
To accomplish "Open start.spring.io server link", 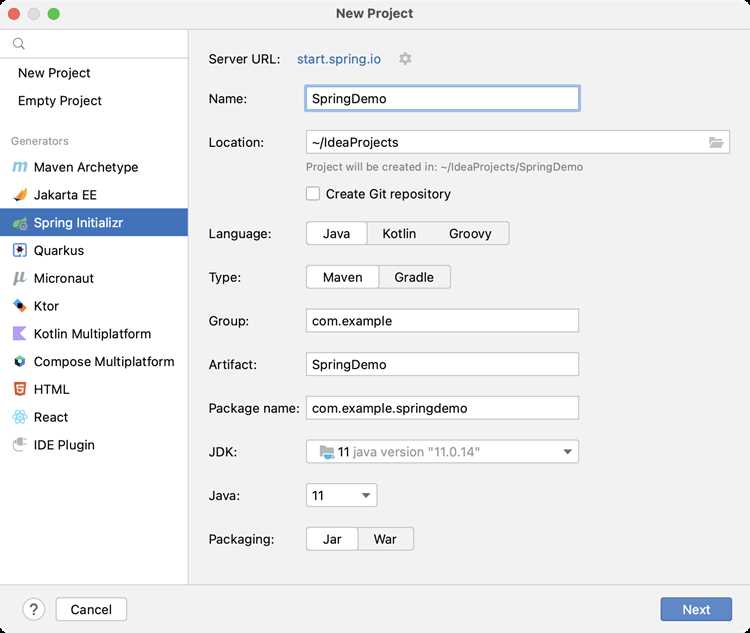I will point(339,59).
